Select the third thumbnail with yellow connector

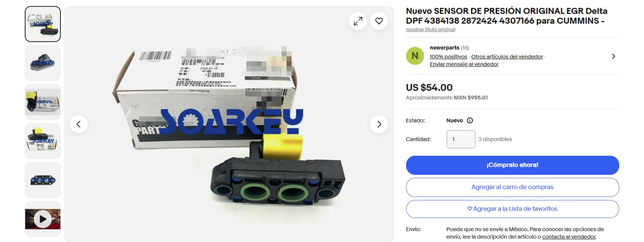tap(43, 102)
